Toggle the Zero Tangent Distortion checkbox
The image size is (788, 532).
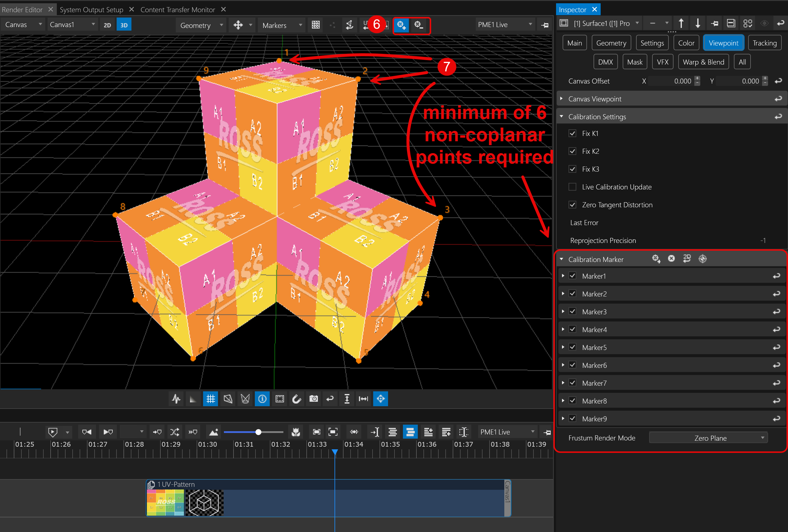click(572, 205)
